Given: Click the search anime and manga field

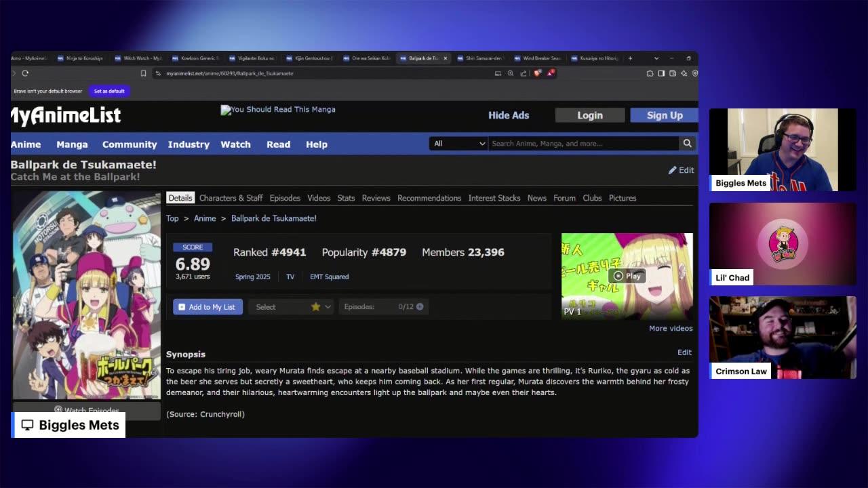Looking at the screenshot, I should point(583,144).
